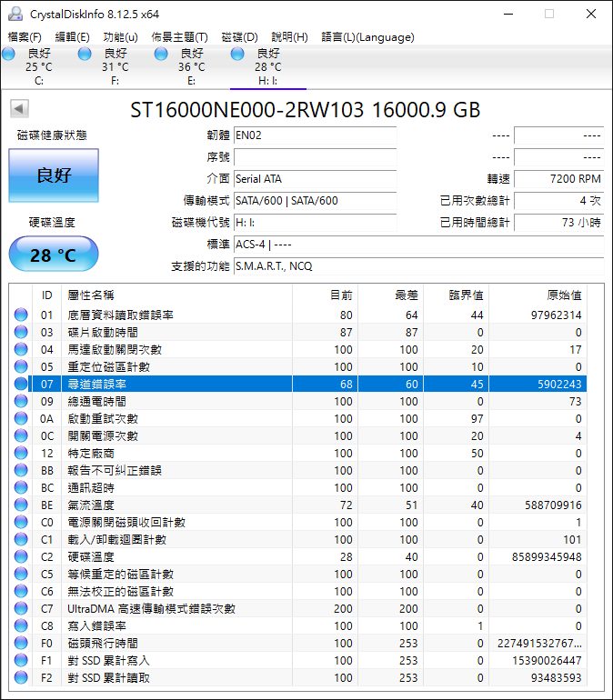The image size is (613, 700).
Task: Click the status orb for attribute C0
Action: (21, 522)
